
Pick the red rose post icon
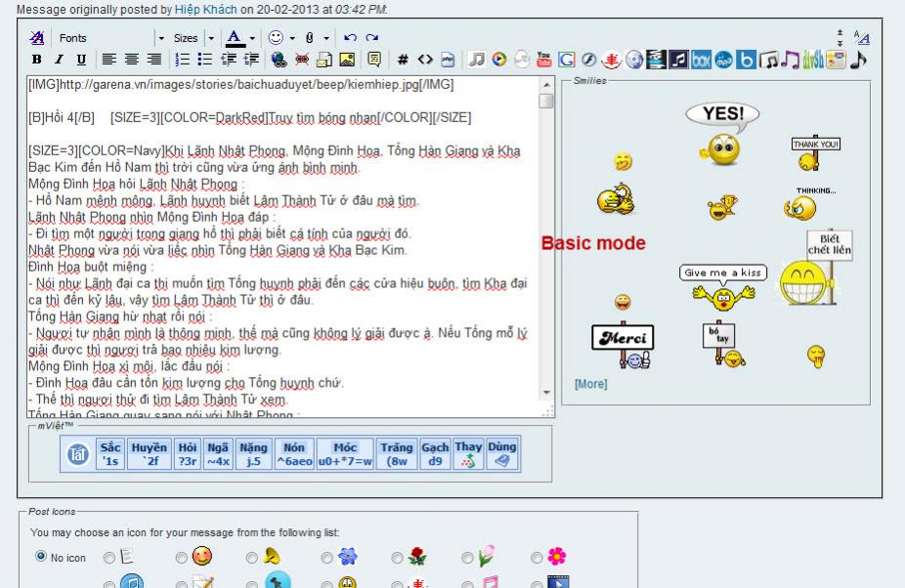417,557
